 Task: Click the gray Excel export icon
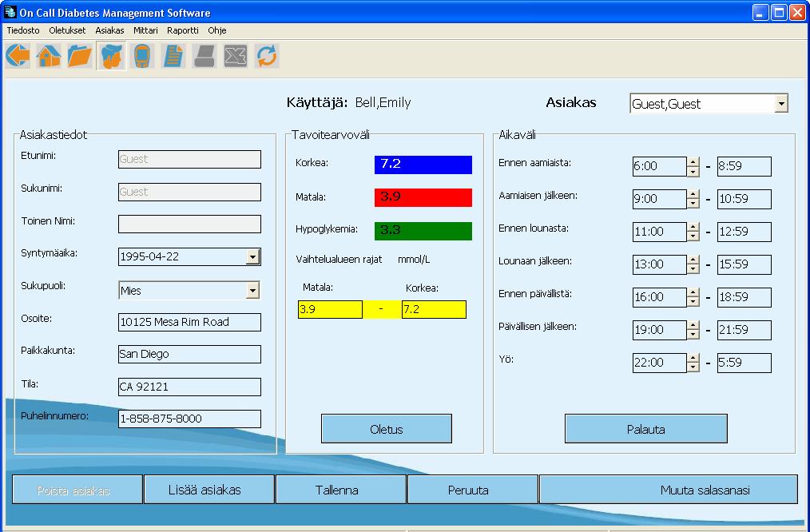click(x=236, y=56)
